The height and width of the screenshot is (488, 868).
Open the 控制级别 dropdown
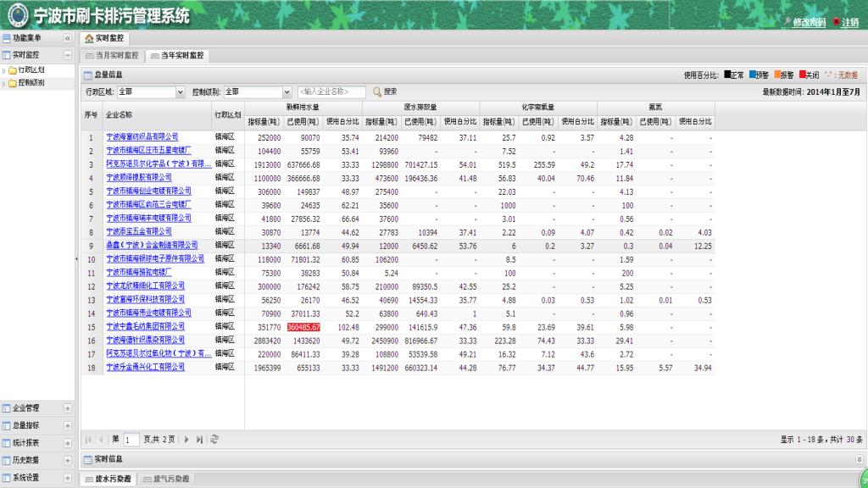(287, 91)
